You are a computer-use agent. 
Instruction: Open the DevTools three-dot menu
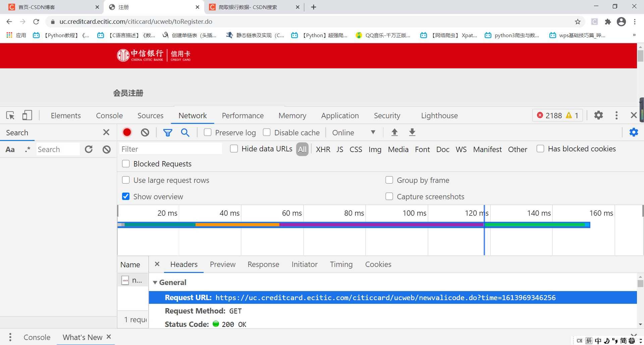(x=616, y=115)
